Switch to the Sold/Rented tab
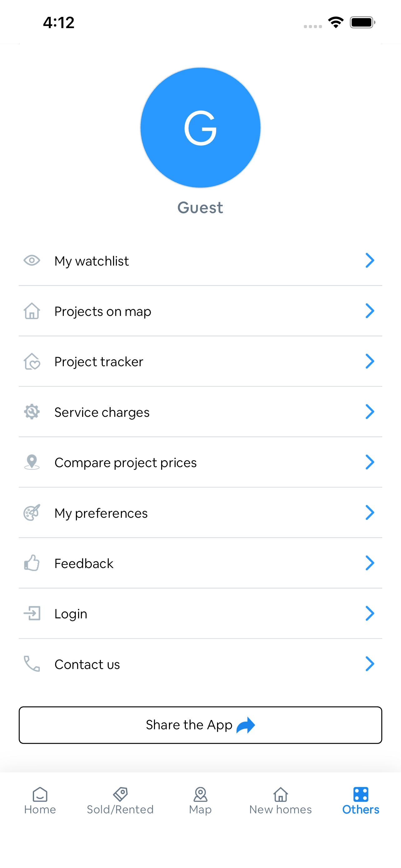Viewport: 401px width, 868px height. pos(120,801)
